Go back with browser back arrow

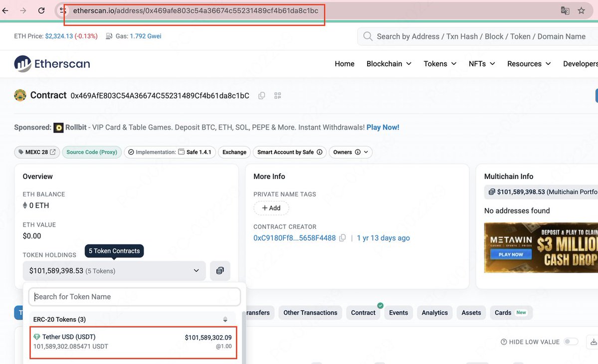point(5,10)
